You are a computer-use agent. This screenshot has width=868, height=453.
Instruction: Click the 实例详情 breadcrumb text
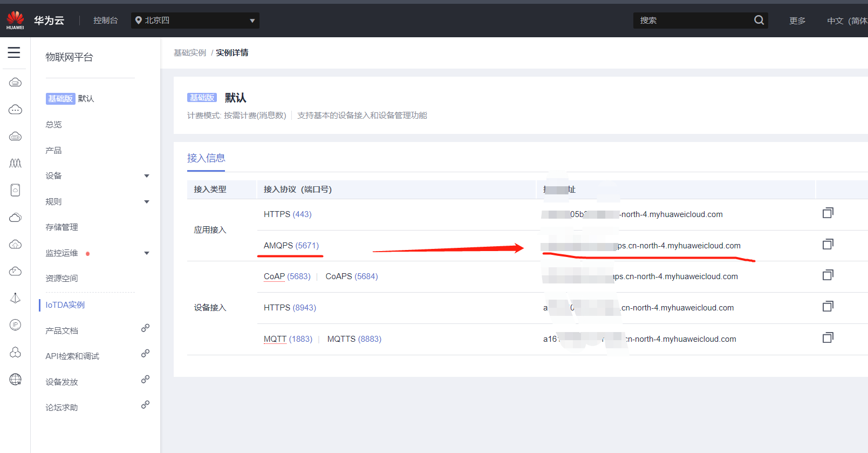tap(232, 53)
